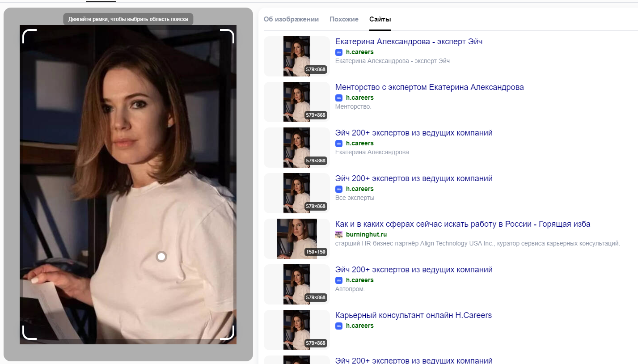The image size is (638, 364).
Task: Click h.careers domain under Менторство с экспертом
Action: [359, 97]
